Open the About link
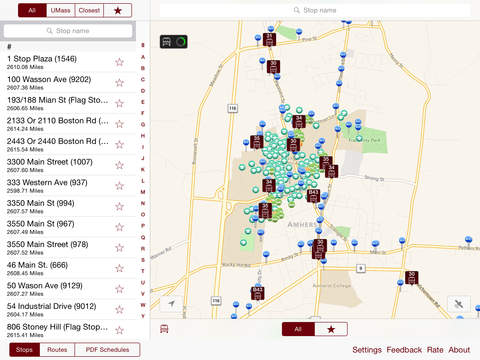The height and width of the screenshot is (360, 480). 459,350
